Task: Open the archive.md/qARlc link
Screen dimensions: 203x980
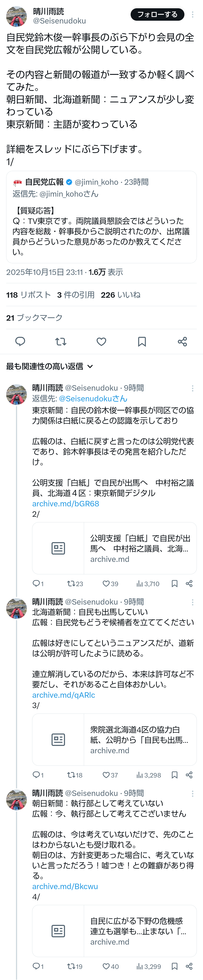Action: click(64, 695)
